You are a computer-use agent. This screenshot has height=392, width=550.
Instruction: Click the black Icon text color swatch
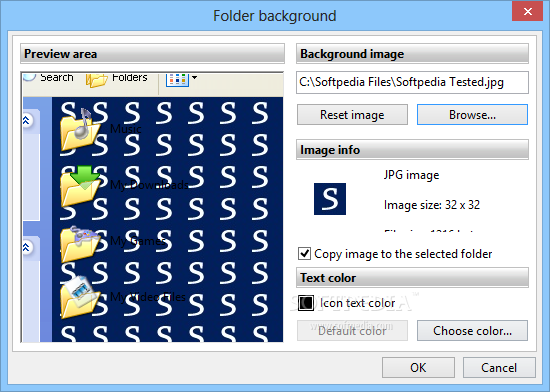(x=306, y=303)
